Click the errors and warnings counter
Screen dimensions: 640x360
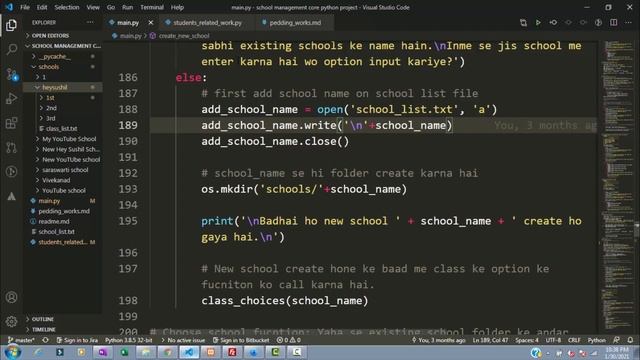[289, 340]
